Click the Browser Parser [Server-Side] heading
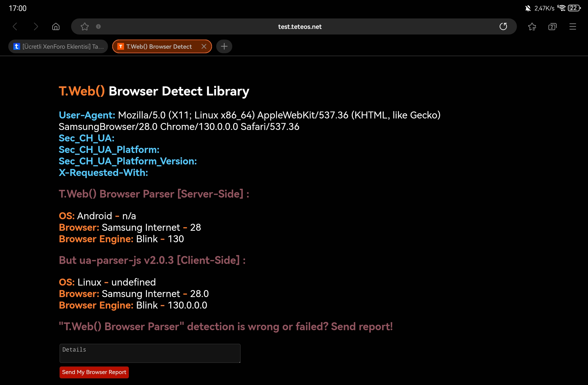Viewport: 588px width, 385px height. click(154, 194)
